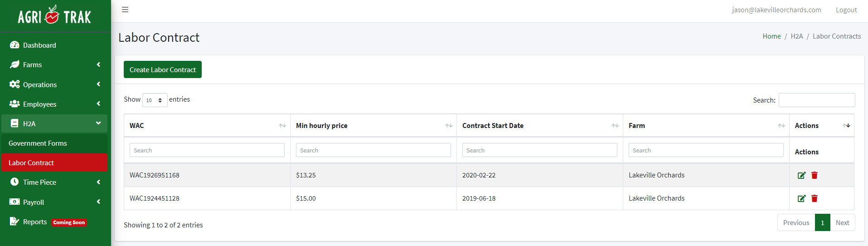Viewport: 868px width, 246px height.
Task: Click the Employees people icon
Action: pyautogui.click(x=15, y=104)
